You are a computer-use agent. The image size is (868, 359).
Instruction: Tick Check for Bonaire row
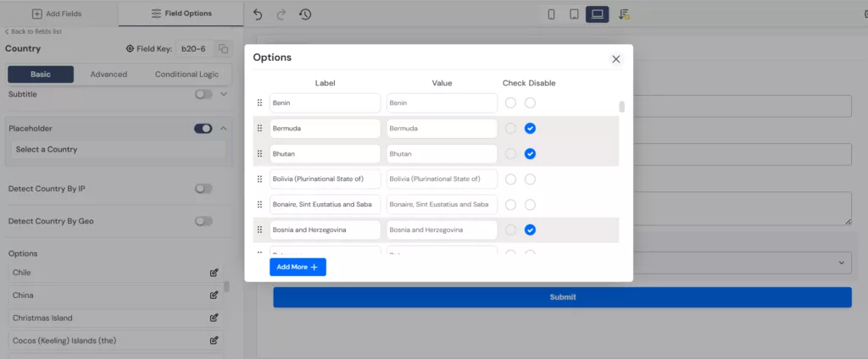[x=510, y=205]
